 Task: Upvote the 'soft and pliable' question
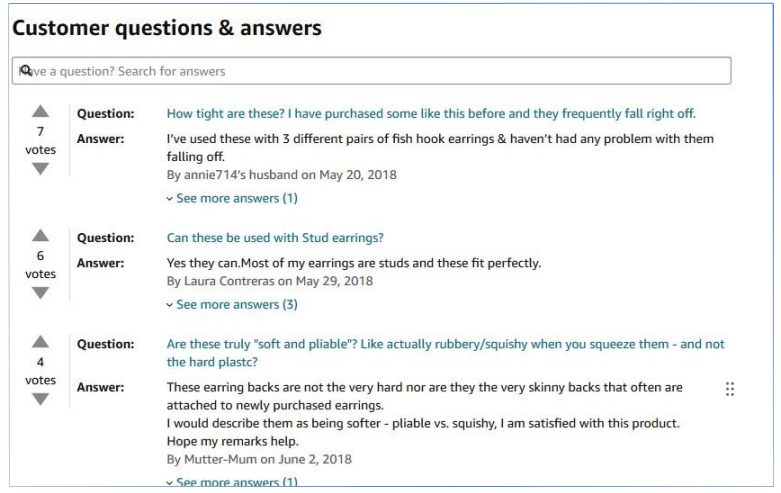(x=40, y=342)
